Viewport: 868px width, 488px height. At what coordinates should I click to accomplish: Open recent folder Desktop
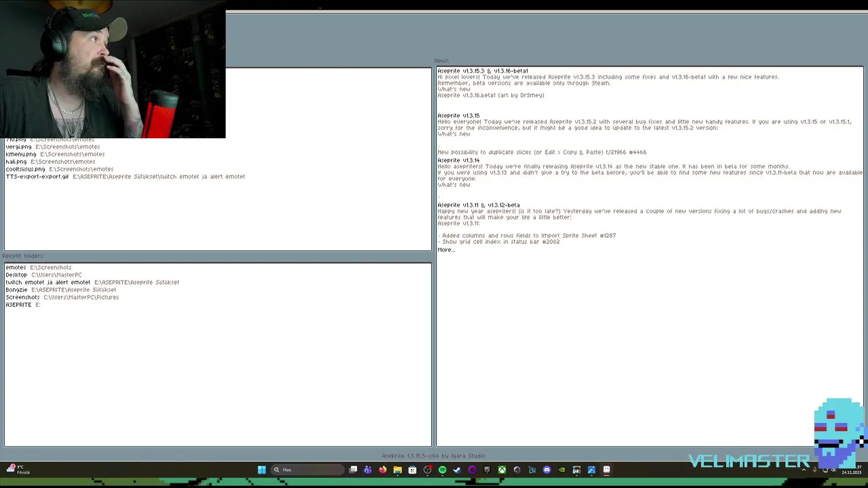pyautogui.click(x=44, y=274)
